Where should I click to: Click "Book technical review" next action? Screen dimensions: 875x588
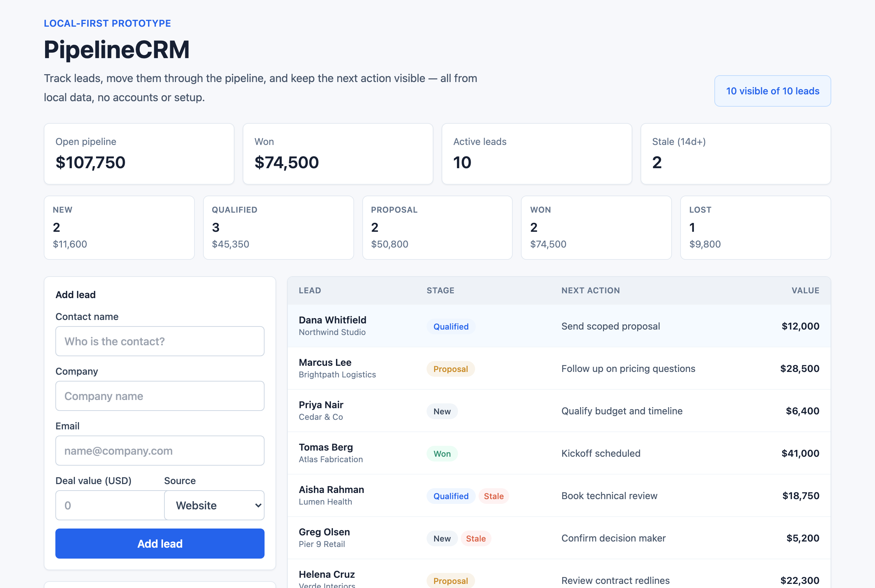tap(609, 496)
